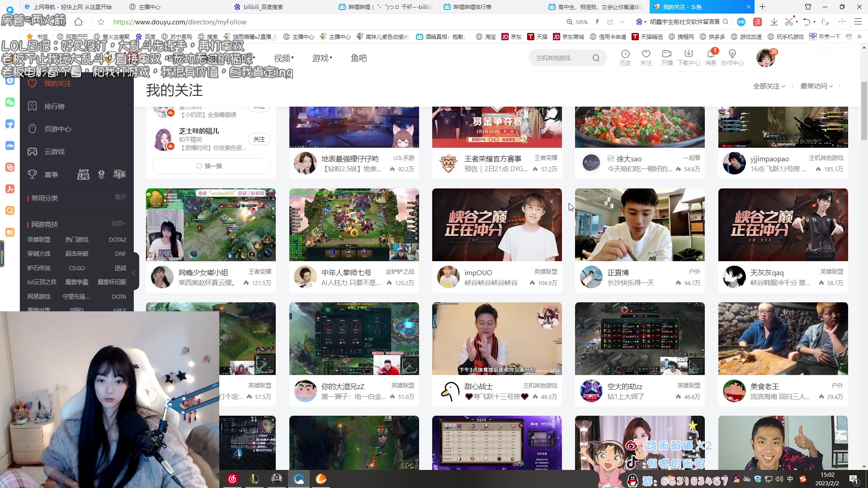Open the 视频 nav dropdown

(283, 58)
